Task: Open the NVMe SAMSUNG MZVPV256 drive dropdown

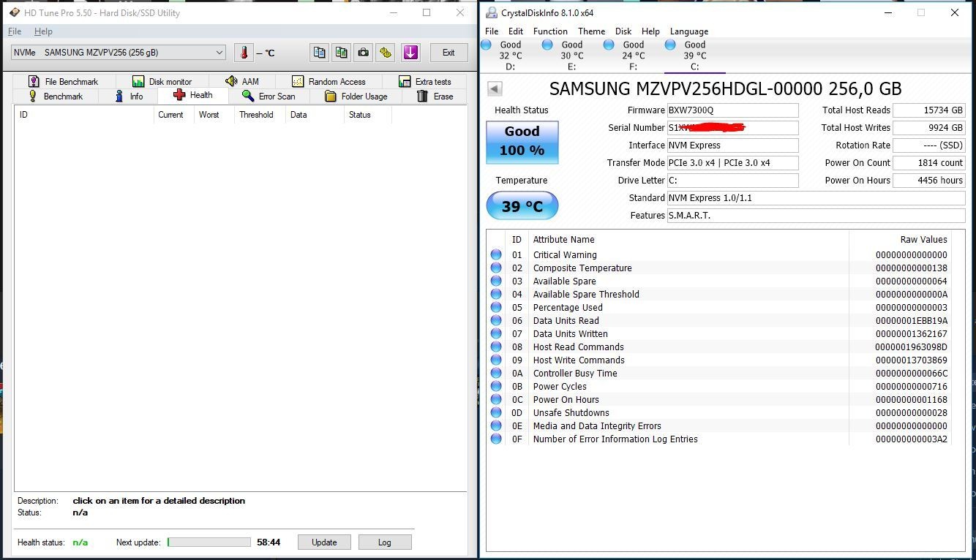Action: (x=119, y=53)
